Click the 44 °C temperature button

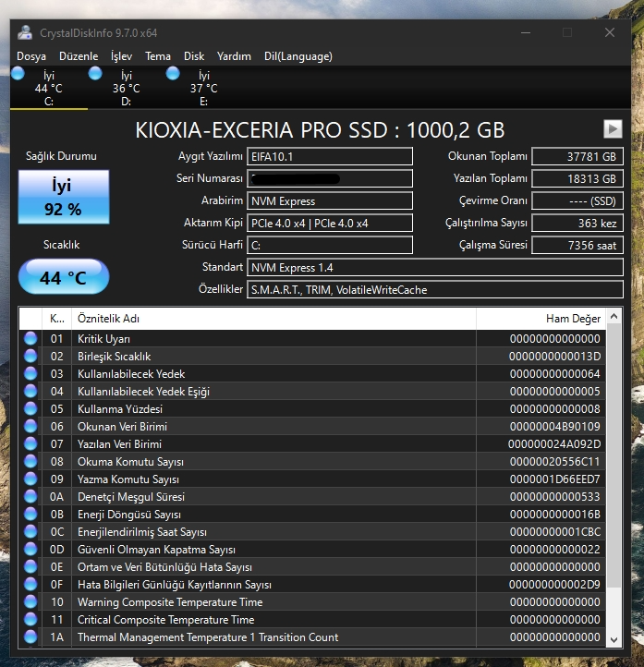64,277
